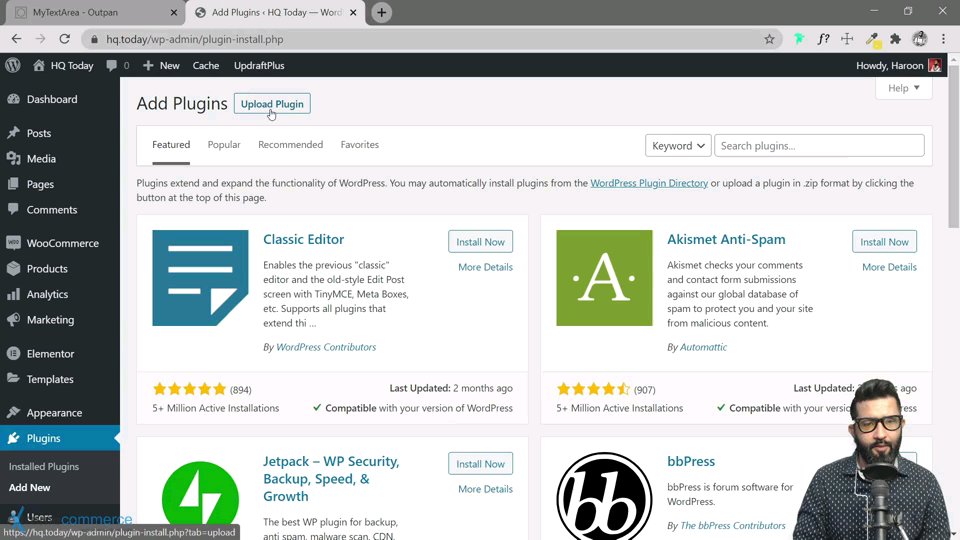Screen dimensions: 960x540
Task: Open the Dashboard sidebar icon
Action: (x=13, y=99)
